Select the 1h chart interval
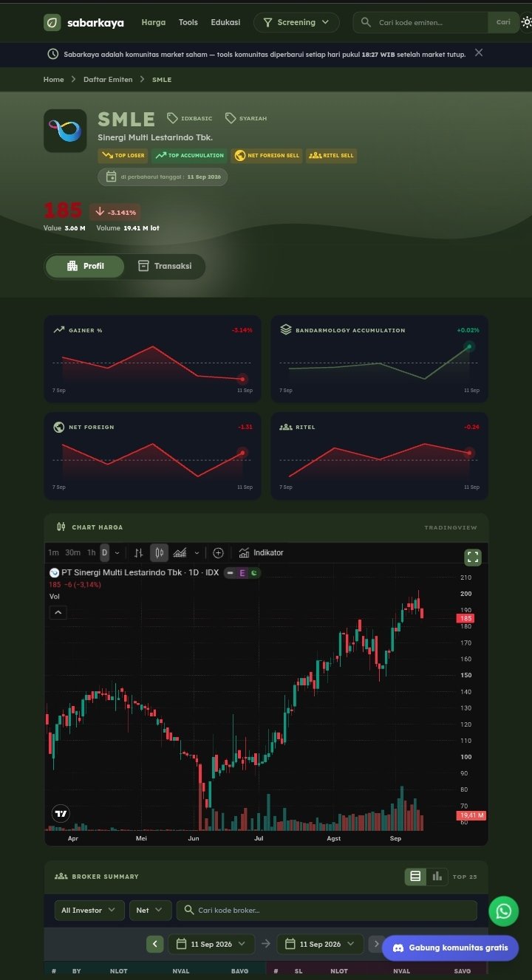532x980 pixels. [92, 552]
